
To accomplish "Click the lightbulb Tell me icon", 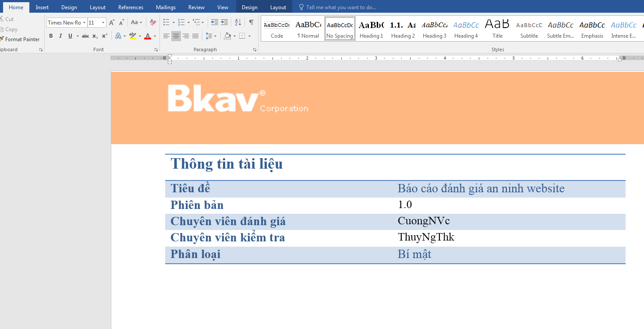I will click(x=301, y=7).
